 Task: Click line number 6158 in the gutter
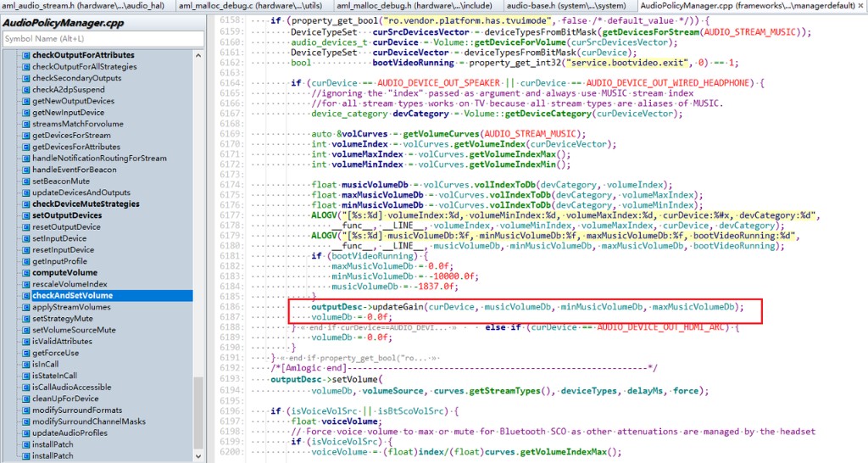tap(230, 20)
